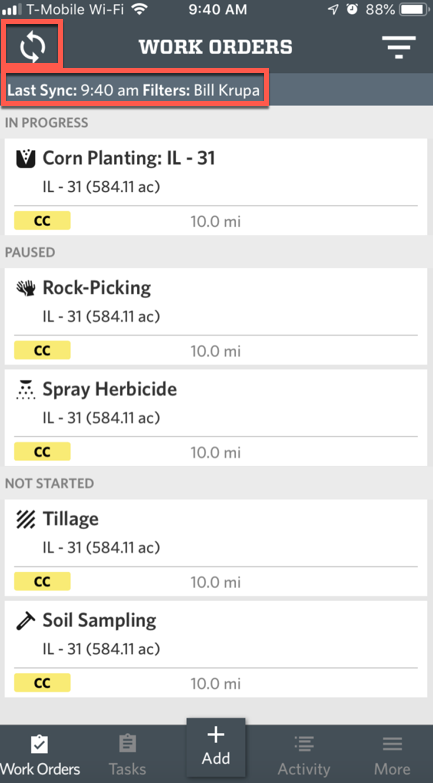This screenshot has height=783, width=433.
Task: Open the filter icon in header
Action: 399,47
